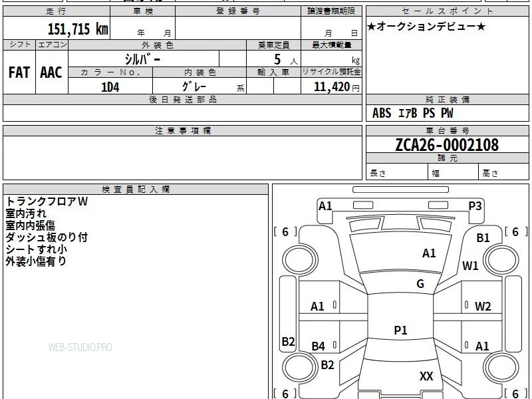Click inspector note シートすれ小
The image size is (532, 399).
point(37,249)
